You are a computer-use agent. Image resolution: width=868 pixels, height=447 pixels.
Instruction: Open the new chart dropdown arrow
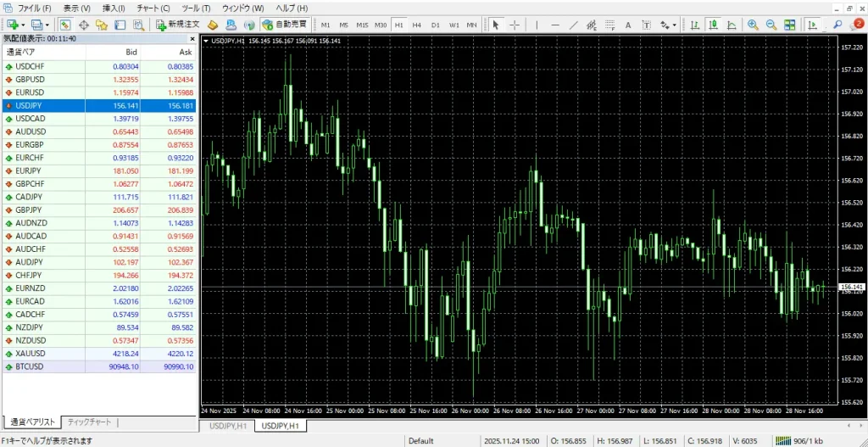point(23,25)
